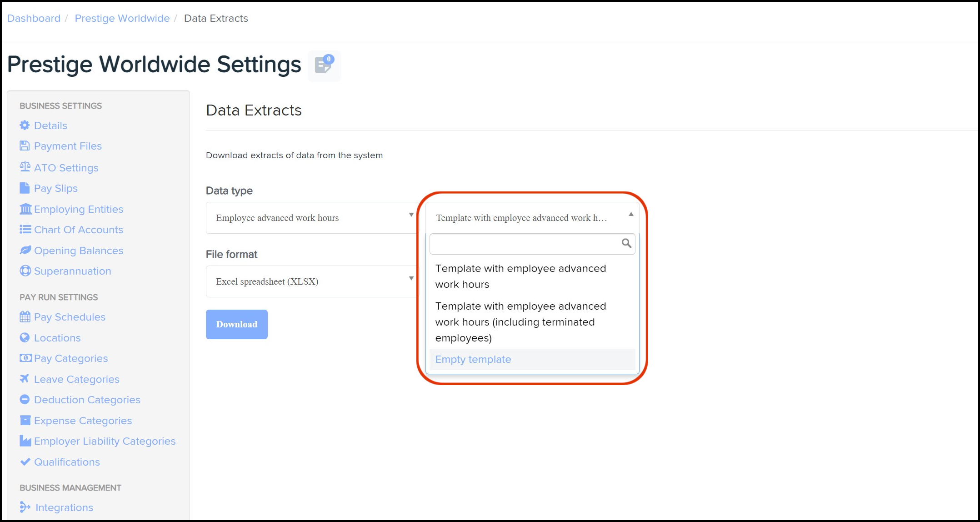Viewport: 980px width, 522px height.
Task: Click the scales icon for ATO Settings
Action: 25,167
